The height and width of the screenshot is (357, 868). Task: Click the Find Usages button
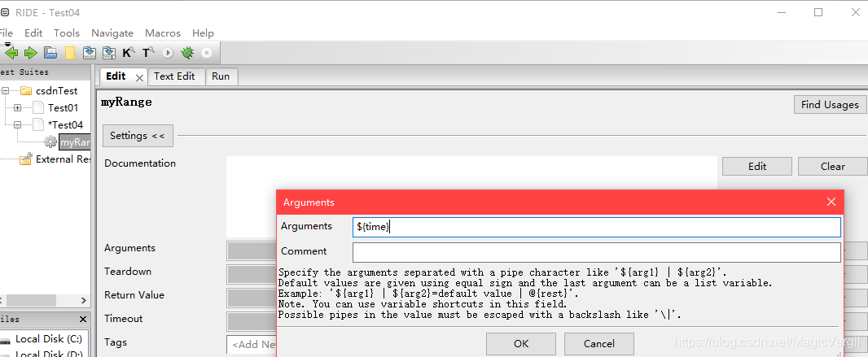830,104
